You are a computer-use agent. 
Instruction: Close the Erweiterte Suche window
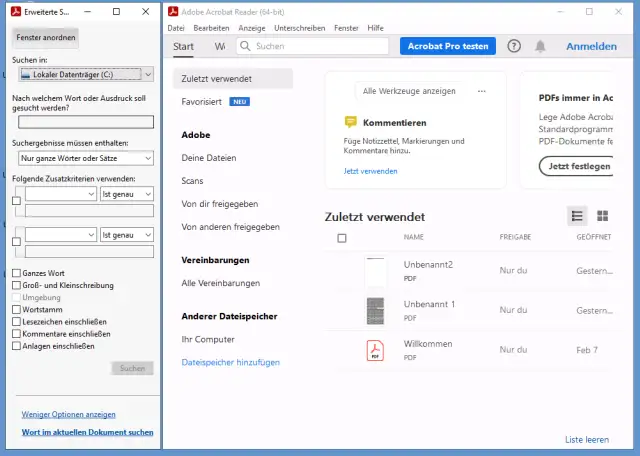tap(146, 11)
